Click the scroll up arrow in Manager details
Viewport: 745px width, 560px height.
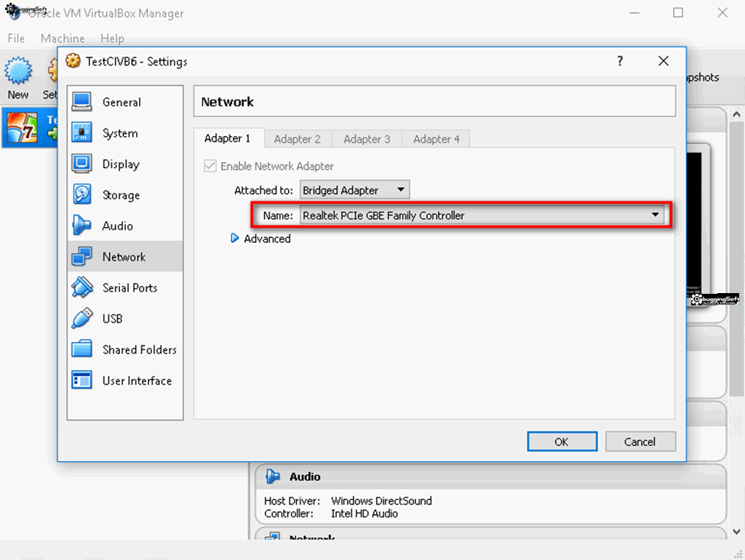tap(736, 114)
